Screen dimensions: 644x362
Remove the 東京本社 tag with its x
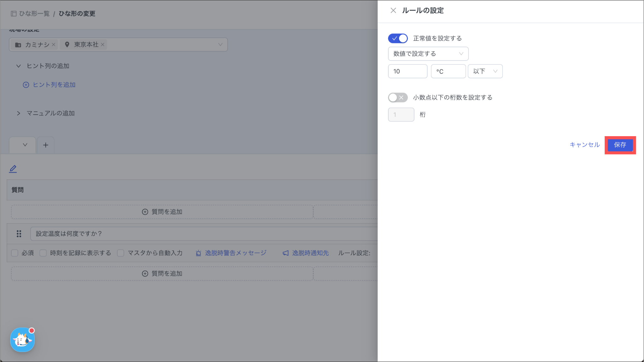click(103, 45)
